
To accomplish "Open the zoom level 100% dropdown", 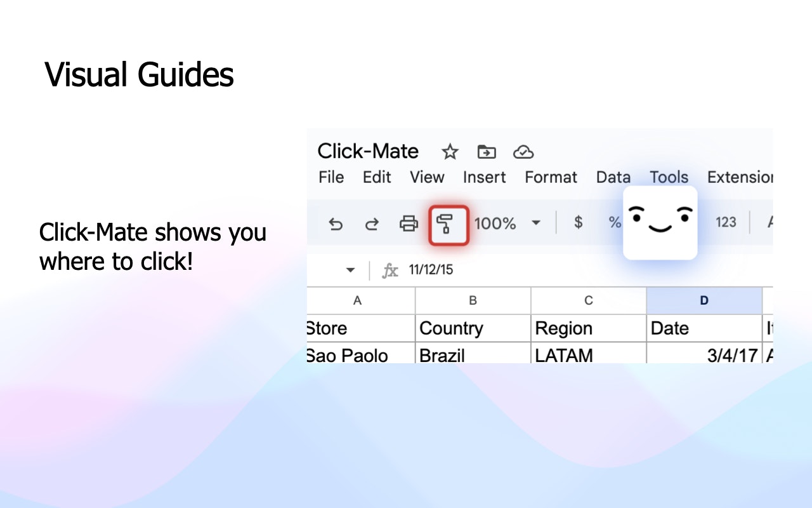I will tap(495, 224).
